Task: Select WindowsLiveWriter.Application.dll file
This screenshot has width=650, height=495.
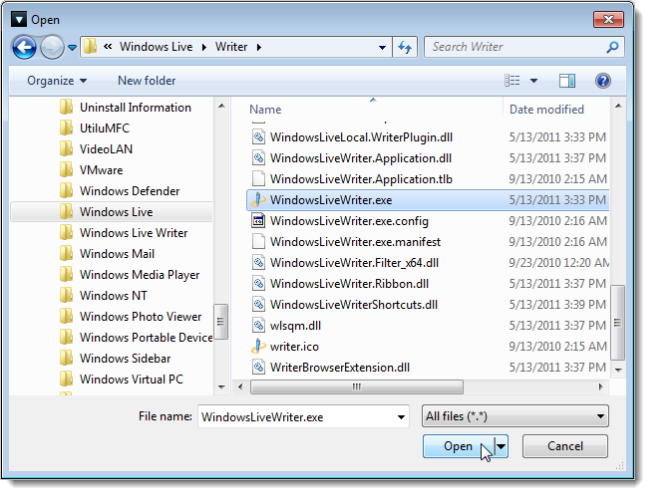Action: pyautogui.click(x=361, y=158)
